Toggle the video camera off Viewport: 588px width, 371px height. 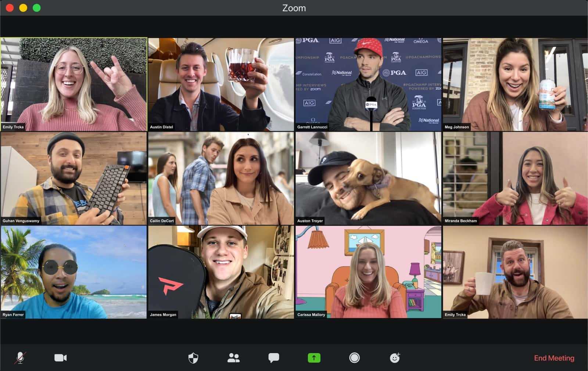pos(61,358)
